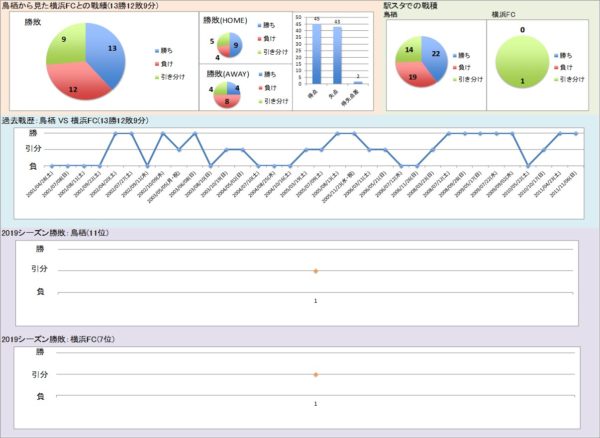Click 勝ち legend entry in 横浜FC stadium chart
Viewport: 600px width, 438px height.
(x=563, y=55)
